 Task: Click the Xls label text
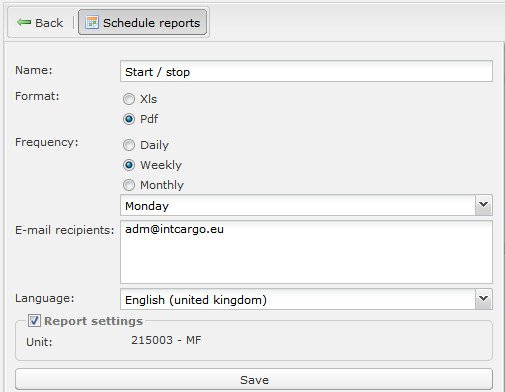[148, 99]
